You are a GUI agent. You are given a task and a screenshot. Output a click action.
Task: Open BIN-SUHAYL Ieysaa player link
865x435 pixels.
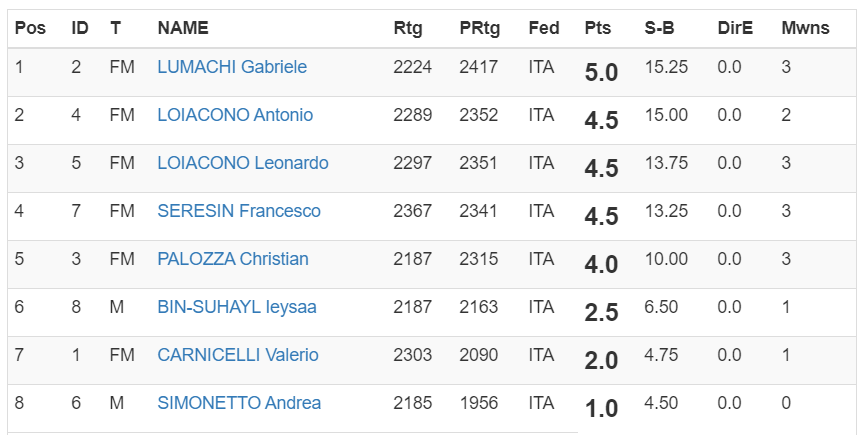(x=237, y=307)
